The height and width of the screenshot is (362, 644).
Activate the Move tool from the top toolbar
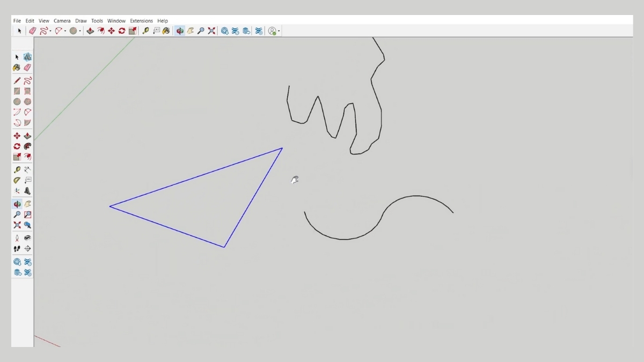point(111,31)
